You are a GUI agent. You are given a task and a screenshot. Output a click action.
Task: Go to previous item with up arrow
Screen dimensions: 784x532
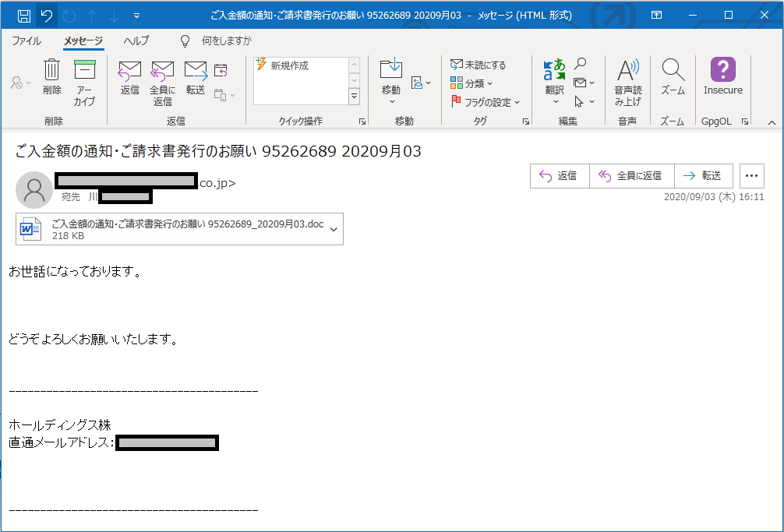(91, 16)
